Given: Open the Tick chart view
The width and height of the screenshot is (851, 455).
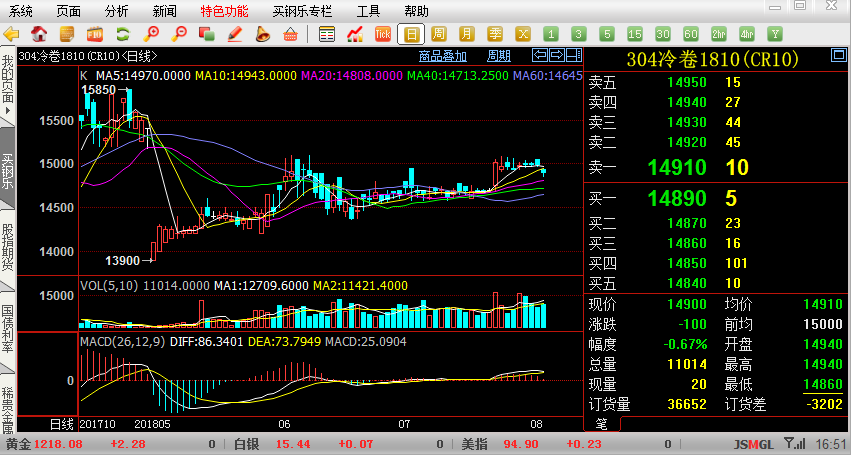Looking at the screenshot, I should 382,35.
